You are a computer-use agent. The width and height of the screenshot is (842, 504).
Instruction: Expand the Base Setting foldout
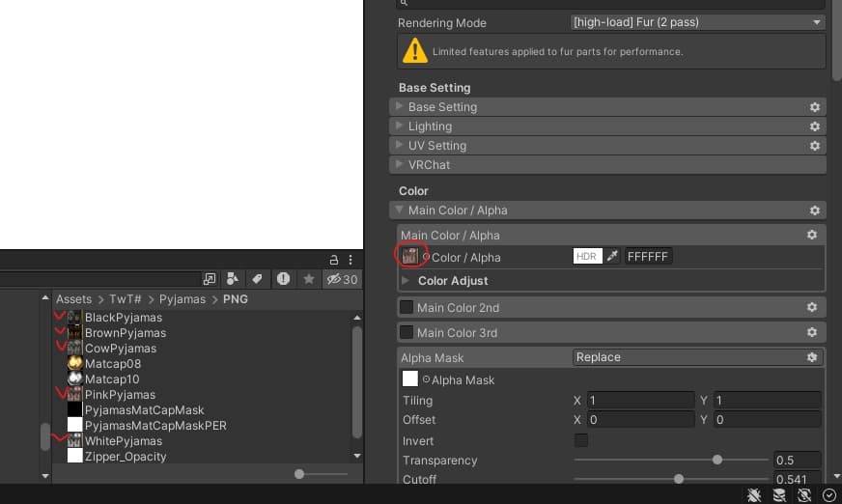pyautogui.click(x=399, y=106)
